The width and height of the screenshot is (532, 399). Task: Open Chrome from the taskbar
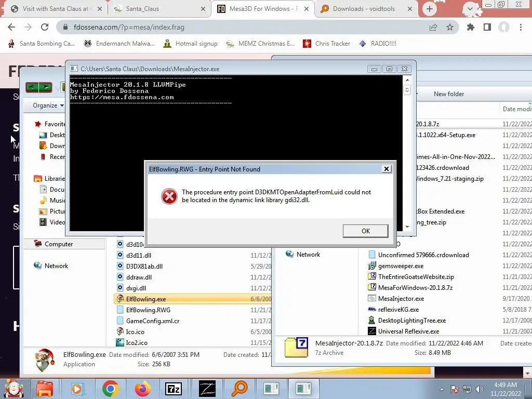(x=110, y=389)
